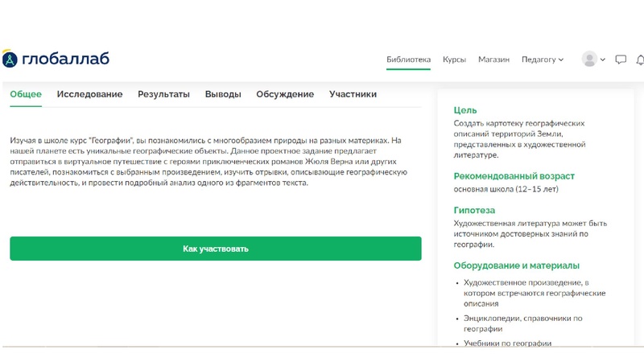Expand the Педагогу dropdown menu
The image size is (644, 362).
(542, 60)
